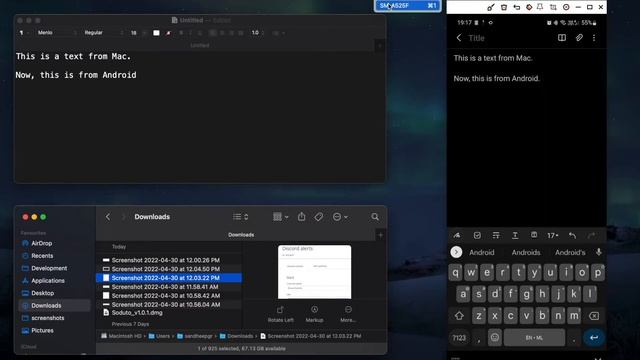The width and height of the screenshot is (640, 360).
Task: Open the emoji keyboard
Action: click(x=495, y=338)
